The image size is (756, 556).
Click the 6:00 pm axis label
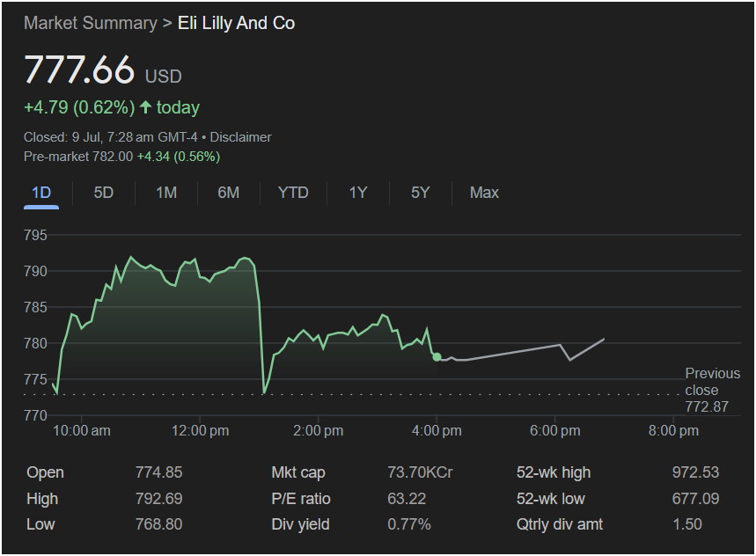click(555, 431)
